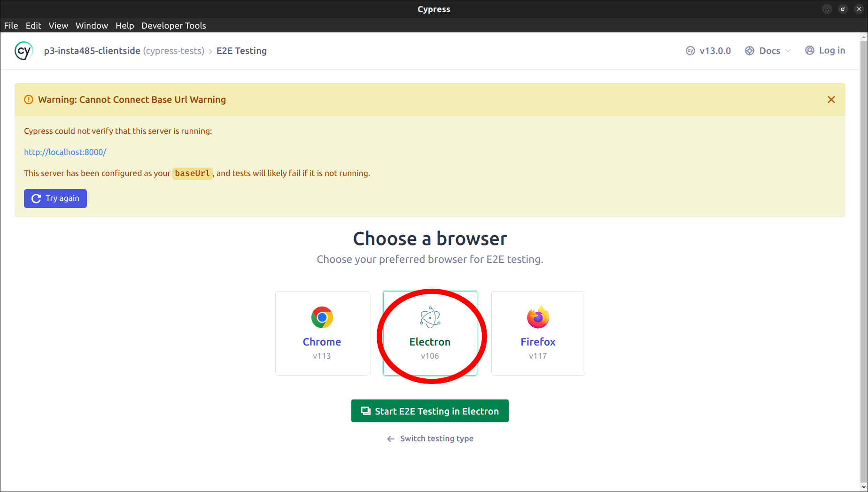Open the View menu
Image resolution: width=868 pixels, height=492 pixels.
(58, 25)
